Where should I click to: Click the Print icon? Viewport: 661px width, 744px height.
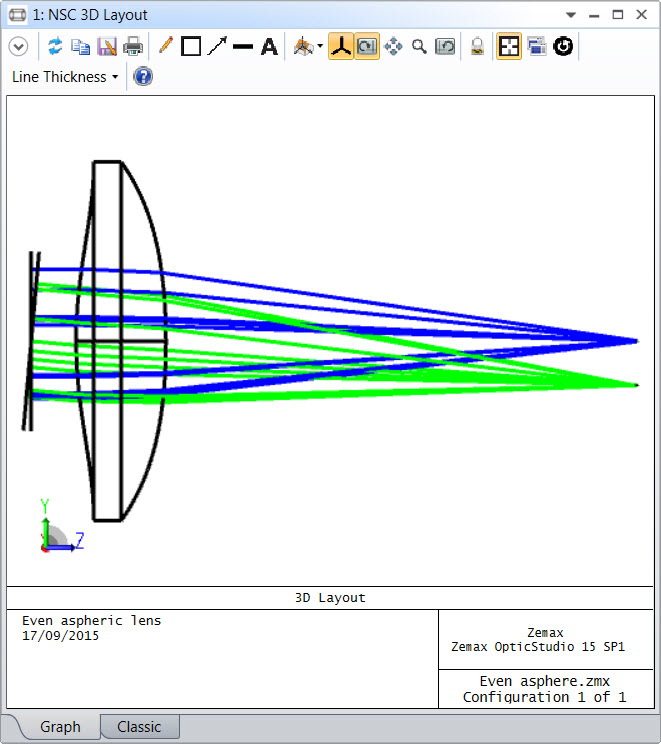click(x=133, y=46)
